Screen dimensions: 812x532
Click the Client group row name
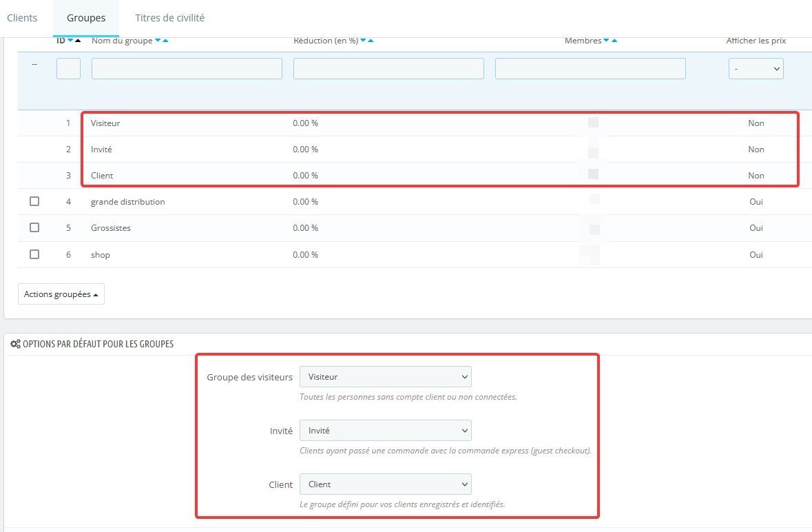pyautogui.click(x=102, y=176)
